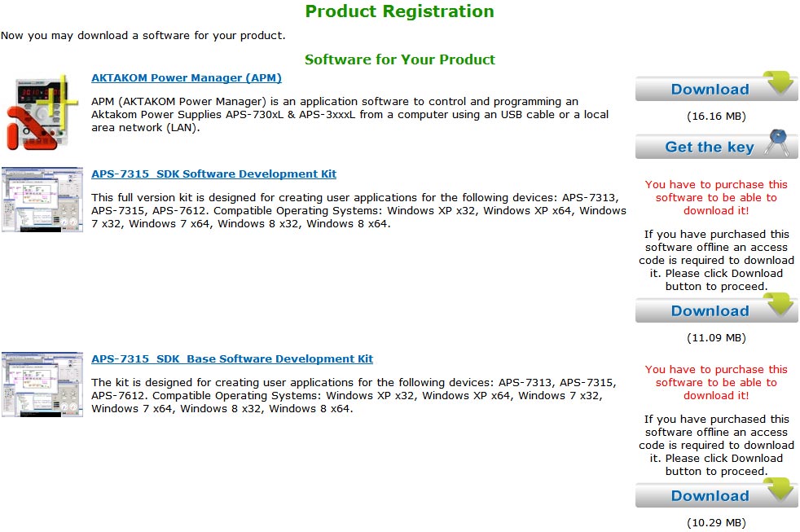Click the APS-7315_SDK Software Development Kit screenshot thumbnail
Viewport: 800px width, 532px height.
(x=42, y=200)
